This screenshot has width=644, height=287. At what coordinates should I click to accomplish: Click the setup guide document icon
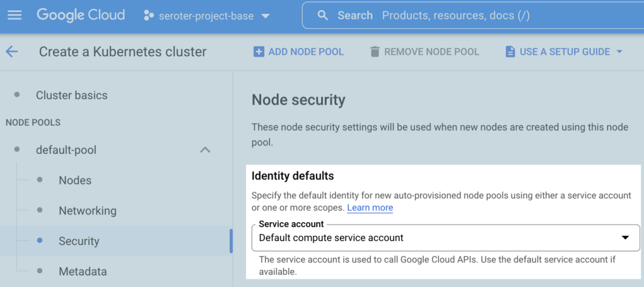510,52
